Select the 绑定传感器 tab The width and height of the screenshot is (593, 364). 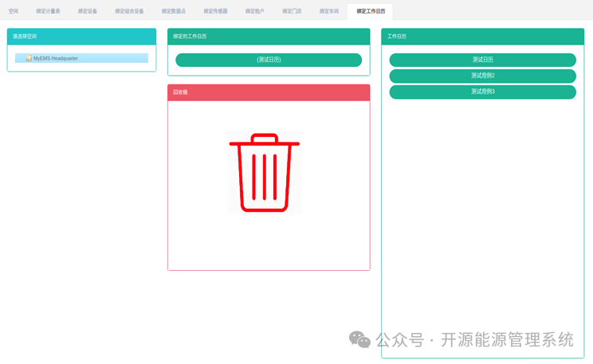tap(215, 11)
